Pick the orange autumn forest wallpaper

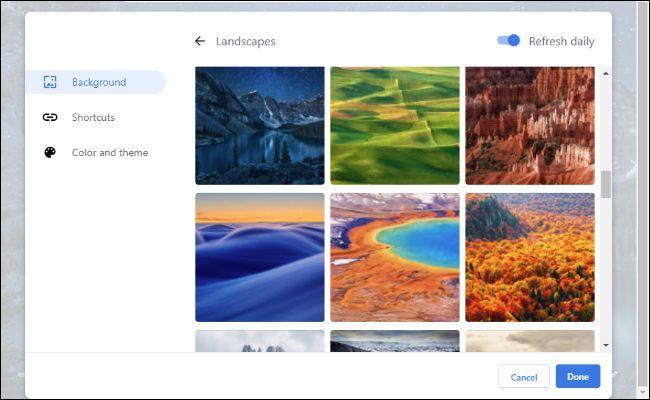coord(530,257)
